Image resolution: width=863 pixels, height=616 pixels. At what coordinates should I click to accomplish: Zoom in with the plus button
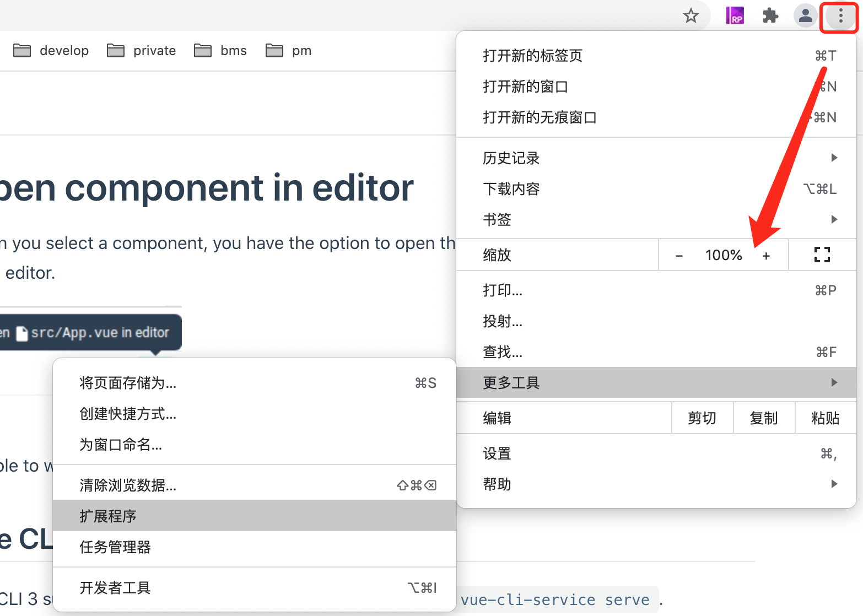766,255
